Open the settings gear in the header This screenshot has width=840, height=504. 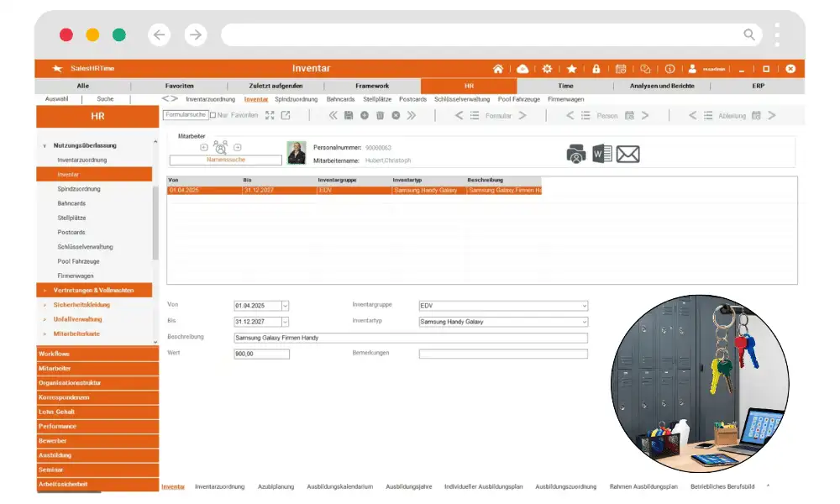tap(547, 69)
